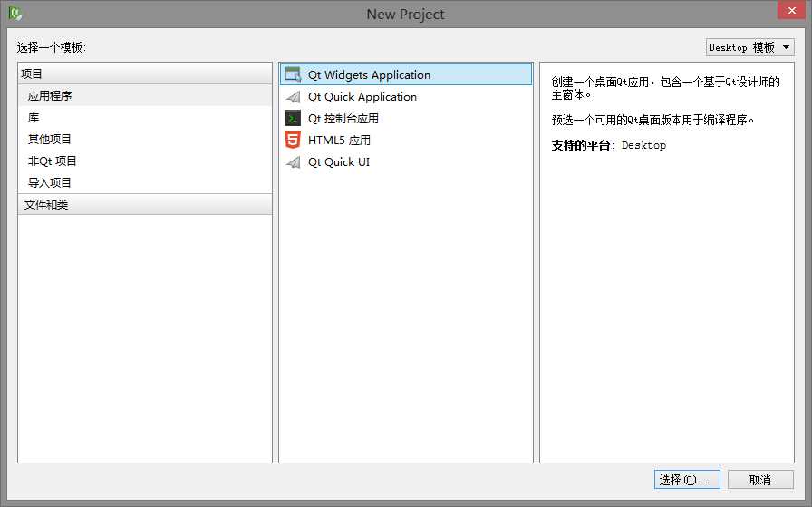The height and width of the screenshot is (507, 812).
Task: Select 非Qt 项目 category
Action: coord(144,161)
